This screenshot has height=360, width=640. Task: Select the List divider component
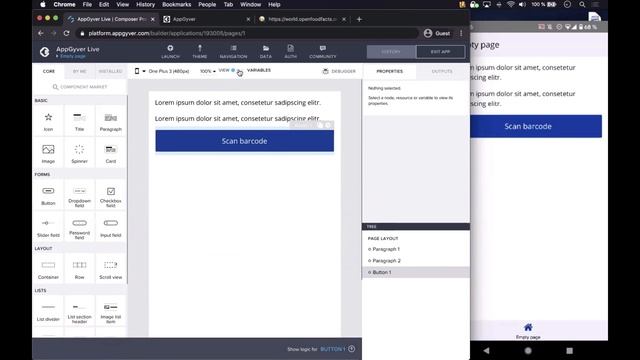tap(48, 311)
